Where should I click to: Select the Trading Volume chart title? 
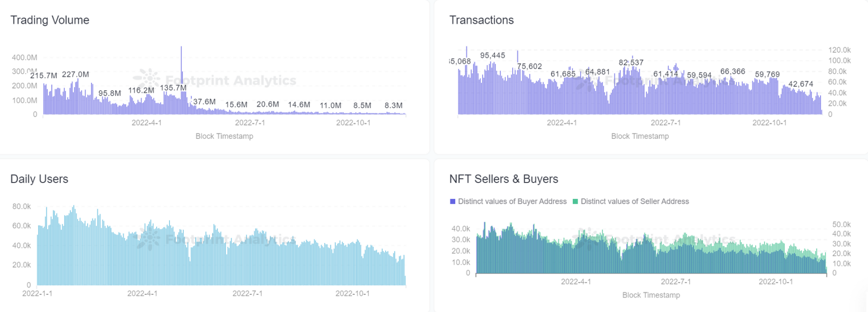50,20
